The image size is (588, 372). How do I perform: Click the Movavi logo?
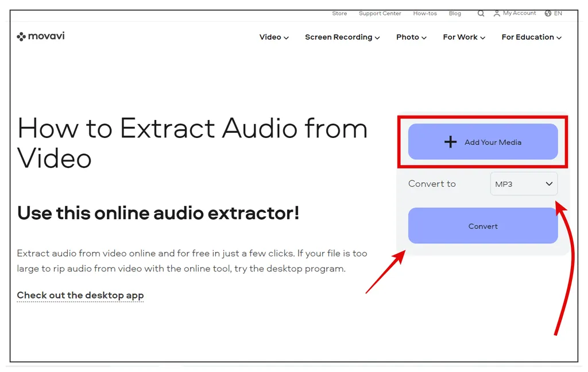click(x=41, y=36)
